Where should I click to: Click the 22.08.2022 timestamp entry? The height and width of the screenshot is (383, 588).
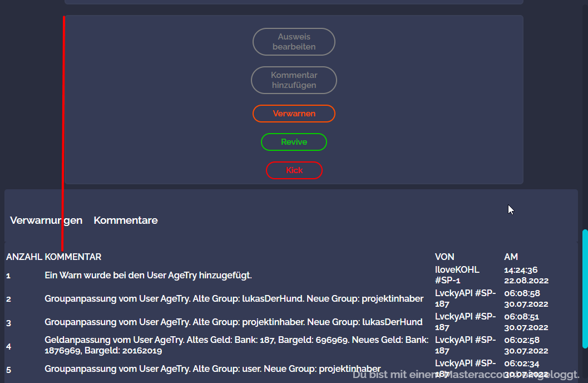point(526,281)
